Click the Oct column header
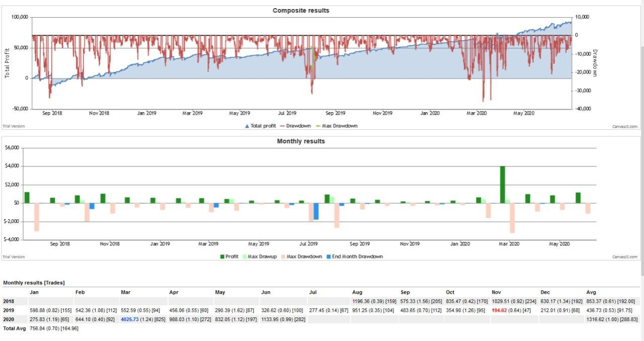 click(450, 292)
